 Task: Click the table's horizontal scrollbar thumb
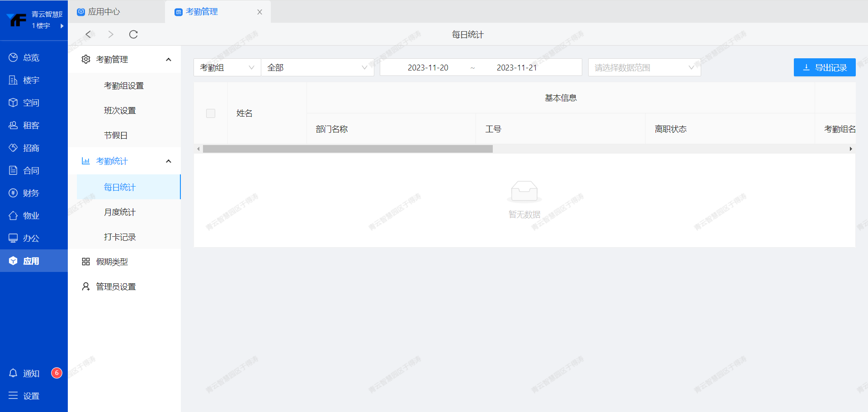point(347,149)
